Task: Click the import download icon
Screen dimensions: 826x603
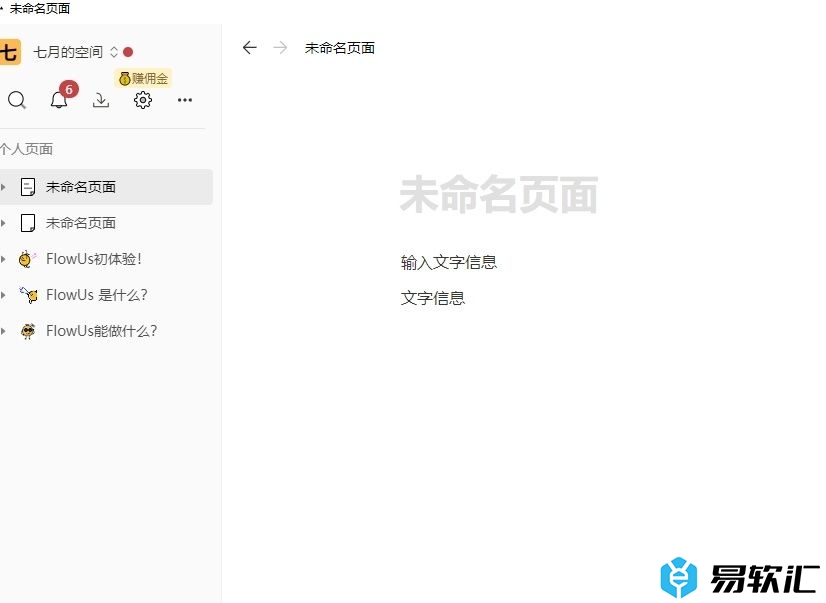Action: click(101, 100)
